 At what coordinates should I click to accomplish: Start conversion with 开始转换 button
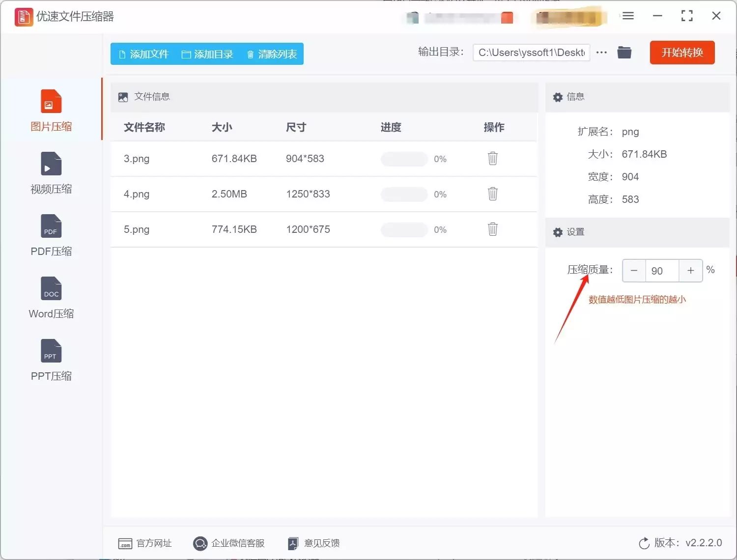tap(682, 53)
